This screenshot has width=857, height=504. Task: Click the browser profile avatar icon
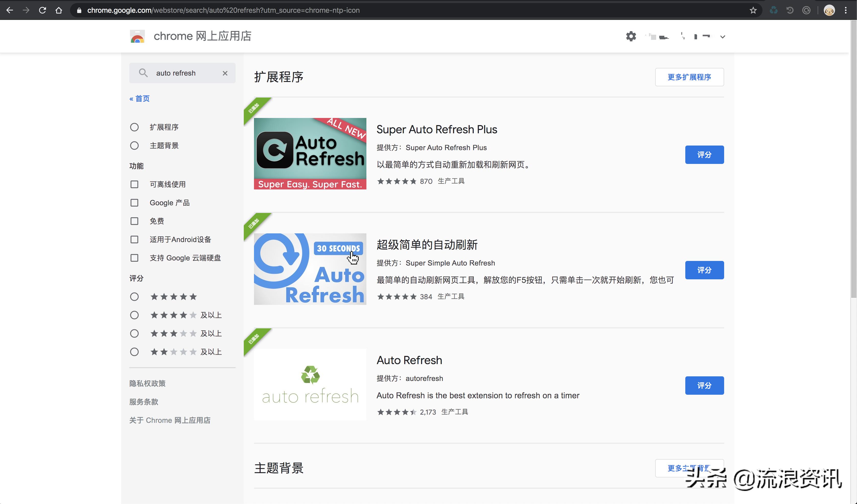[829, 10]
